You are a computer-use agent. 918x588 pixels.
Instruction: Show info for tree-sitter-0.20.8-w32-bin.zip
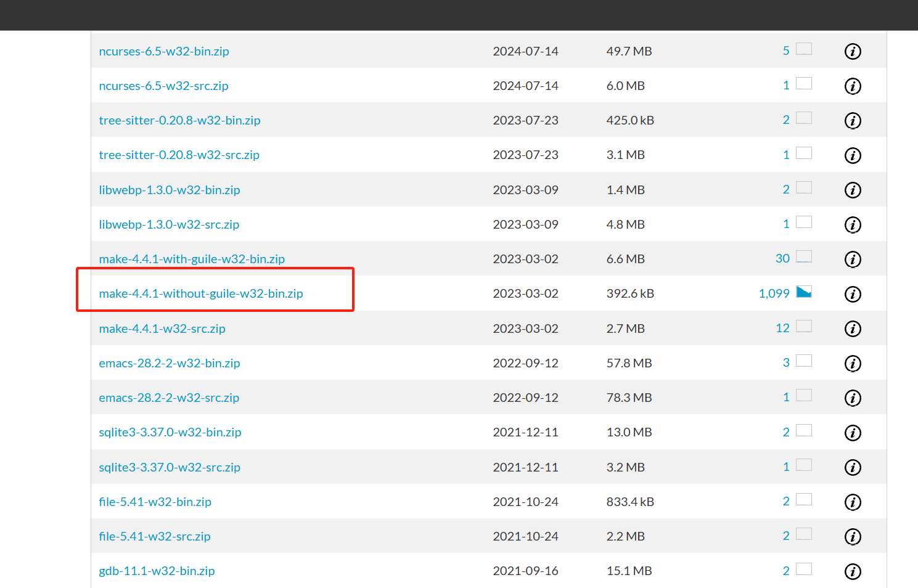[853, 120]
